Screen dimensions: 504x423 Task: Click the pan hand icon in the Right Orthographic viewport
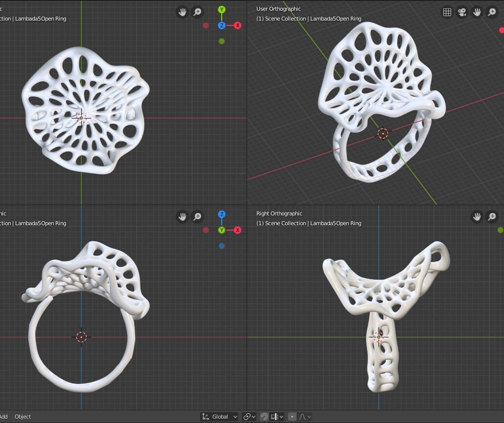[477, 217]
